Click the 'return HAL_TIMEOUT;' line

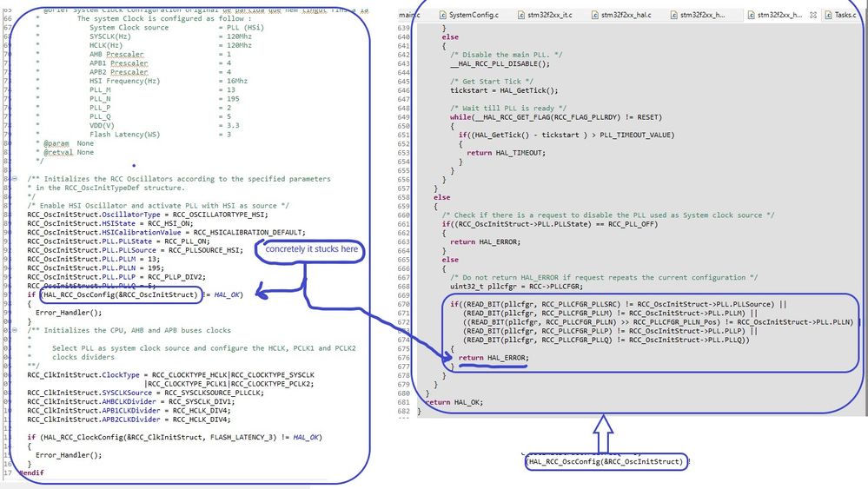point(506,153)
